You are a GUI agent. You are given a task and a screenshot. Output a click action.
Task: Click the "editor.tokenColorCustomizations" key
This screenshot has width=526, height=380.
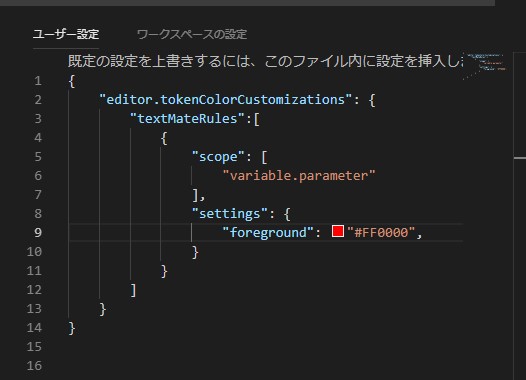(226, 100)
